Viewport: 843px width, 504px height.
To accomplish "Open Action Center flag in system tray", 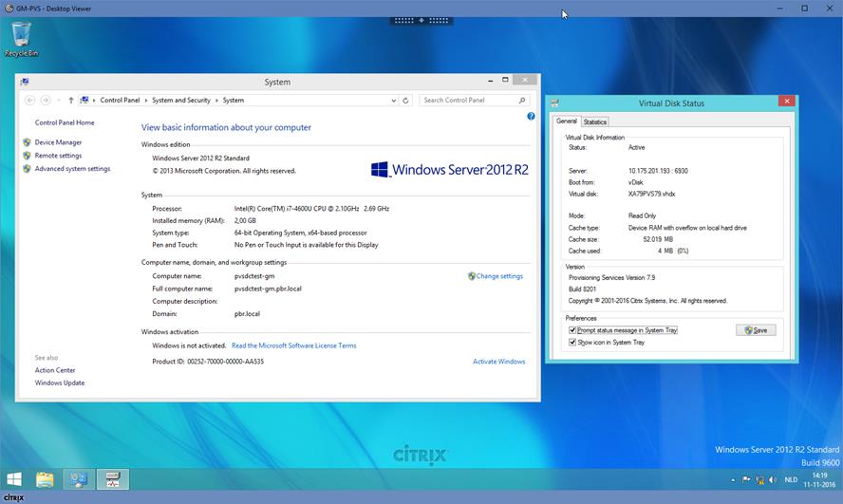I will click(x=746, y=480).
